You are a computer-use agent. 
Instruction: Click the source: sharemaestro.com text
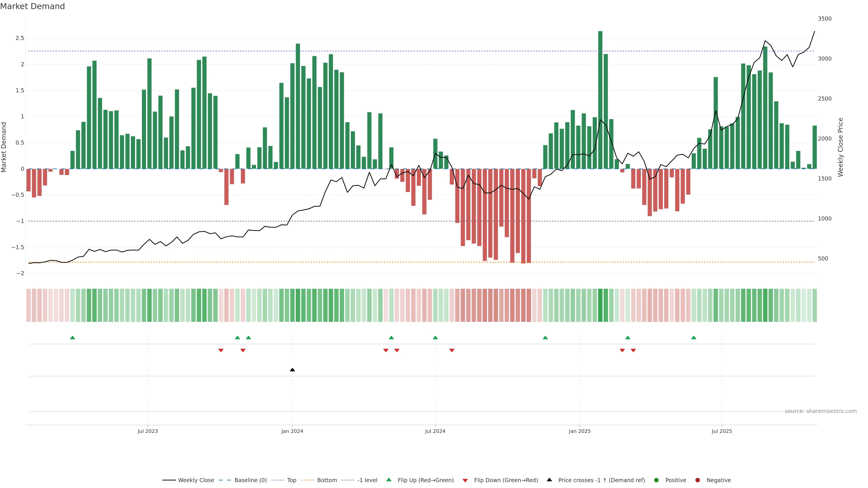click(x=821, y=411)
